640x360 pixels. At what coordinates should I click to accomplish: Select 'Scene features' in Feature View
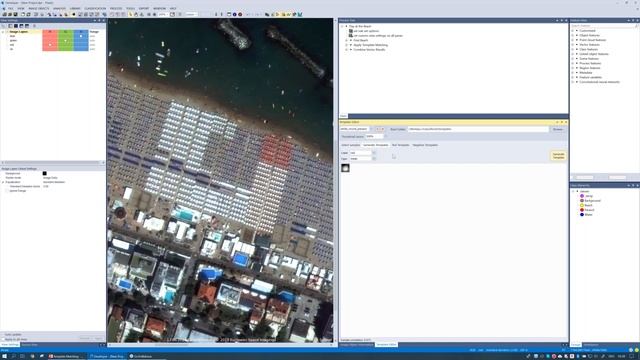(x=589, y=59)
